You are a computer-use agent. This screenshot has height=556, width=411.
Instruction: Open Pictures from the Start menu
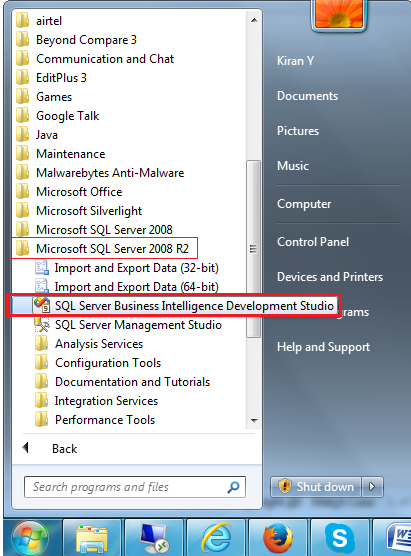coord(298,131)
